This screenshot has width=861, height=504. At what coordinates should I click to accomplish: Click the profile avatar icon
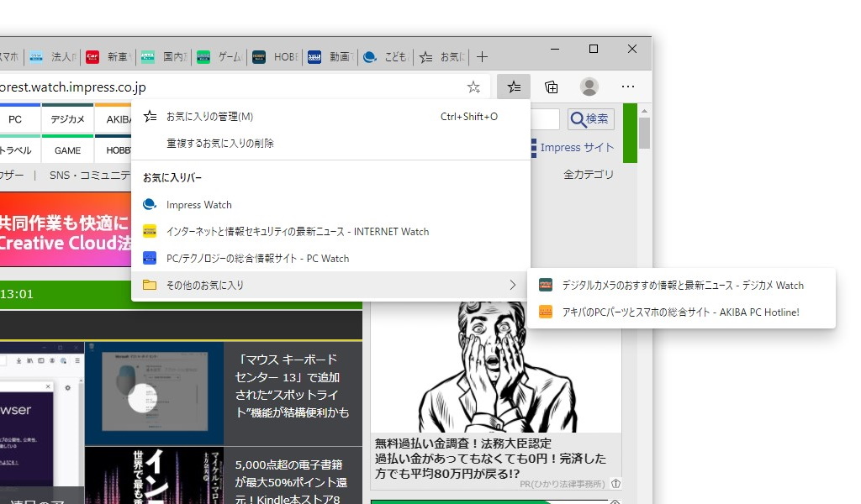tap(589, 87)
